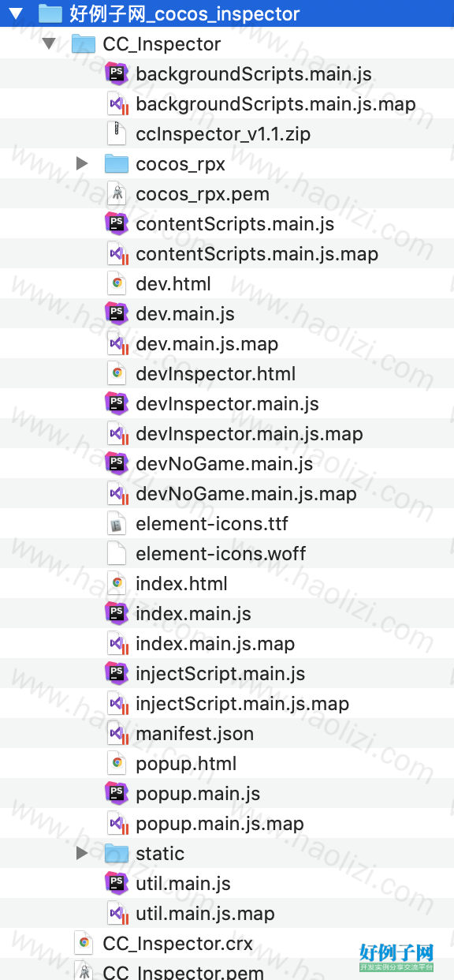Click the devNoGame.main.js PhpStorm icon
This screenshot has height=980, width=454.
117,463
